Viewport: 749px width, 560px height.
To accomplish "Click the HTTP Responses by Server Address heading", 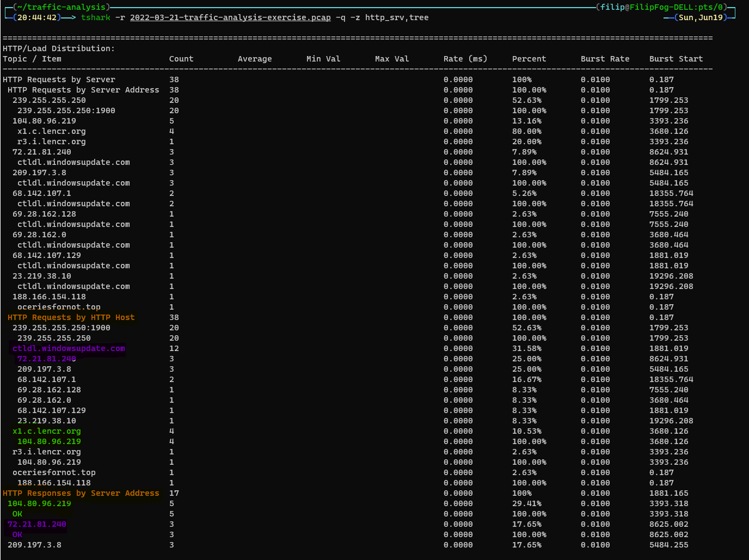I will (81, 493).
